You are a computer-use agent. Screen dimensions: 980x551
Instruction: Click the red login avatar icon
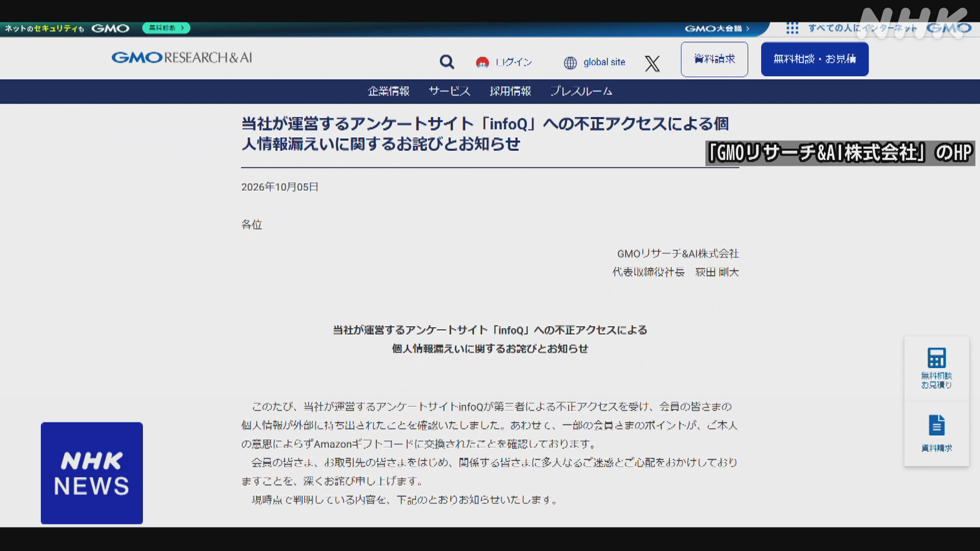[482, 62]
